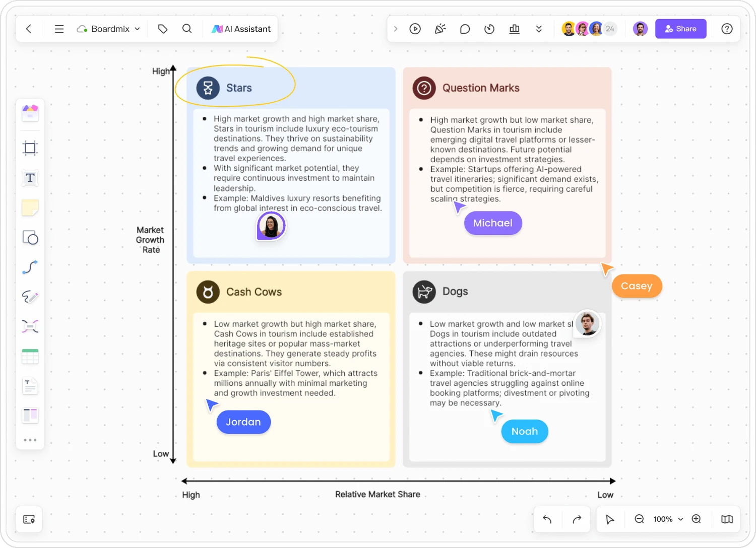This screenshot has width=756, height=548.
Task: Zoom out of the canvas
Action: point(639,519)
